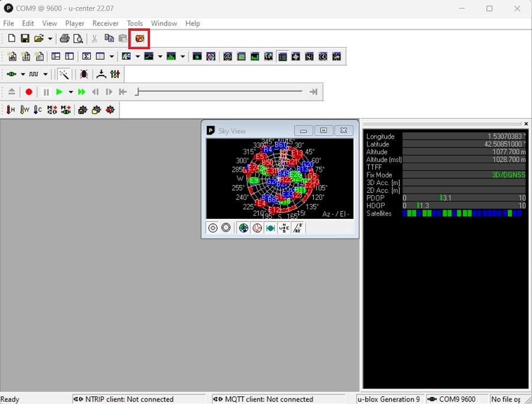Click the player position slider track

(x=219, y=92)
